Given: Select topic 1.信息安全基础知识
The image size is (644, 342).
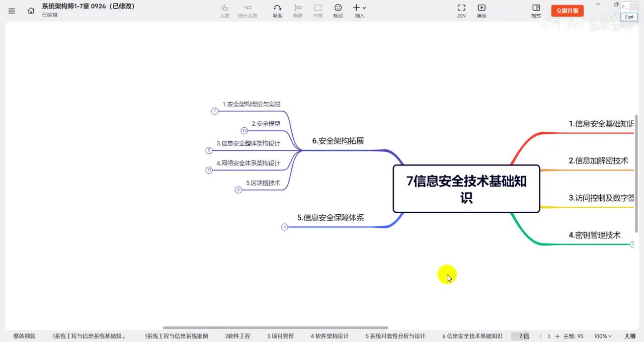Looking at the screenshot, I should [x=601, y=124].
